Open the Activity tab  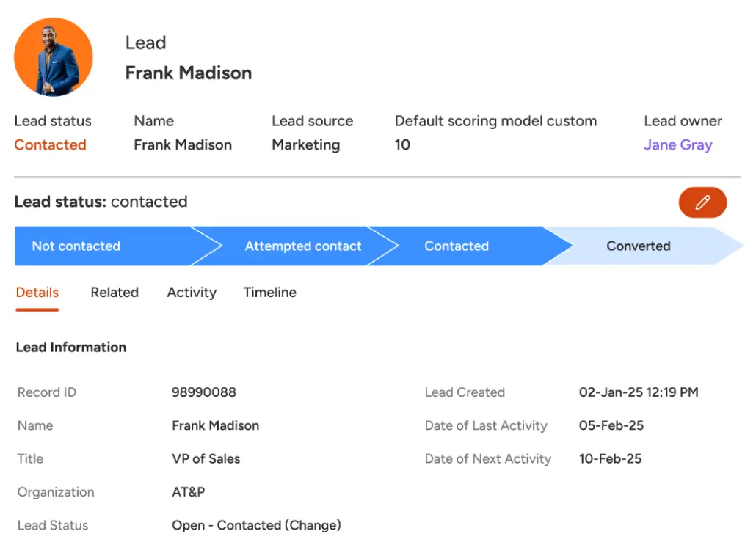192,293
